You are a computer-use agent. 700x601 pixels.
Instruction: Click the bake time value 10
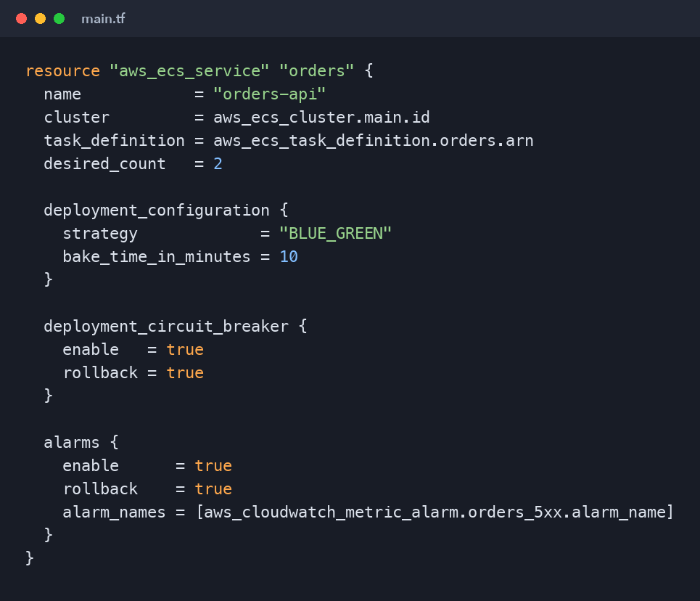289,257
